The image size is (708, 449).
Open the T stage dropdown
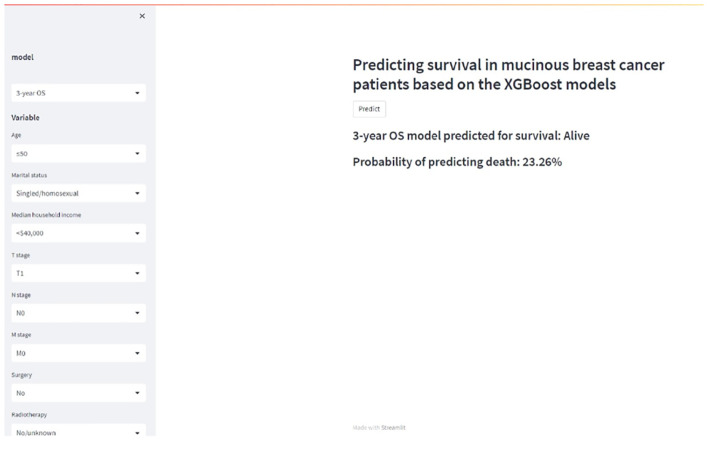point(79,273)
